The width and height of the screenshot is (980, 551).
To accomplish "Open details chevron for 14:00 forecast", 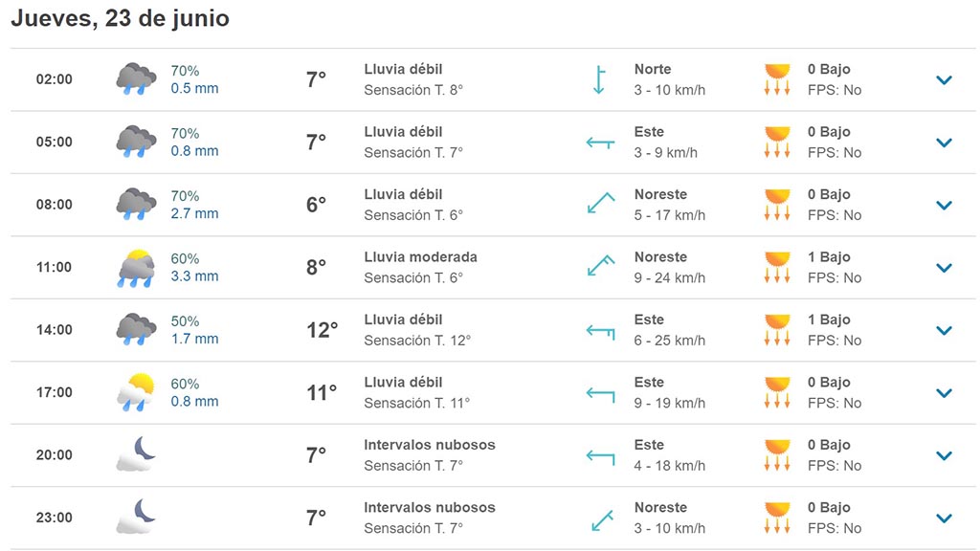I will coord(944,330).
